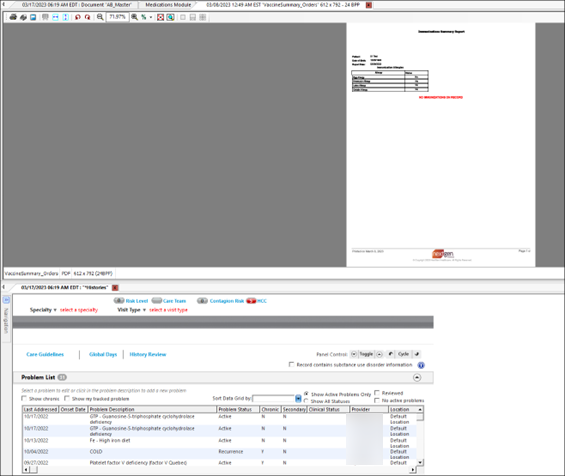This screenshot has height=476, width=565.
Task: Collapse the Problem List panel
Action: click(x=417, y=378)
